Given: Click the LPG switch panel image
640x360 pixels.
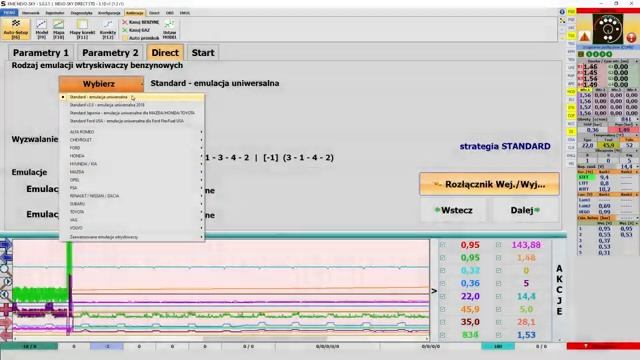Looking at the screenshot, I should [x=608, y=29].
